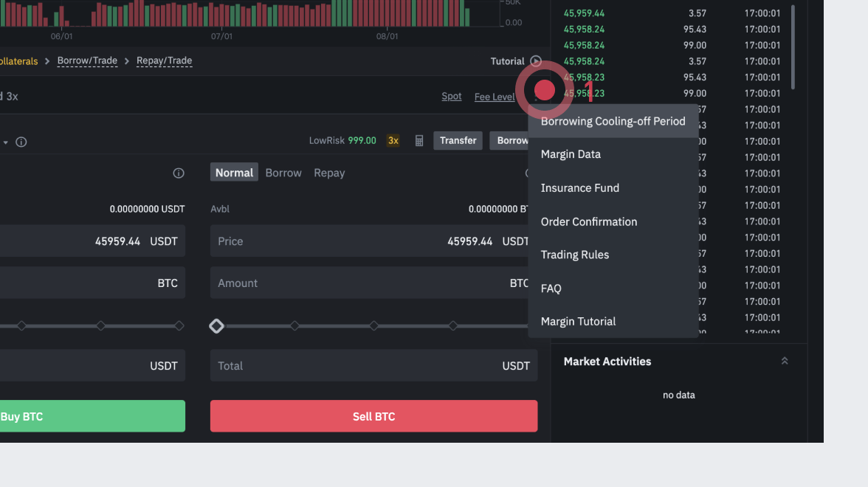The width and height of the screenshot is (868, 487).
Task: Click the red Sell BTC button
Action: click(x=373, y=416)
